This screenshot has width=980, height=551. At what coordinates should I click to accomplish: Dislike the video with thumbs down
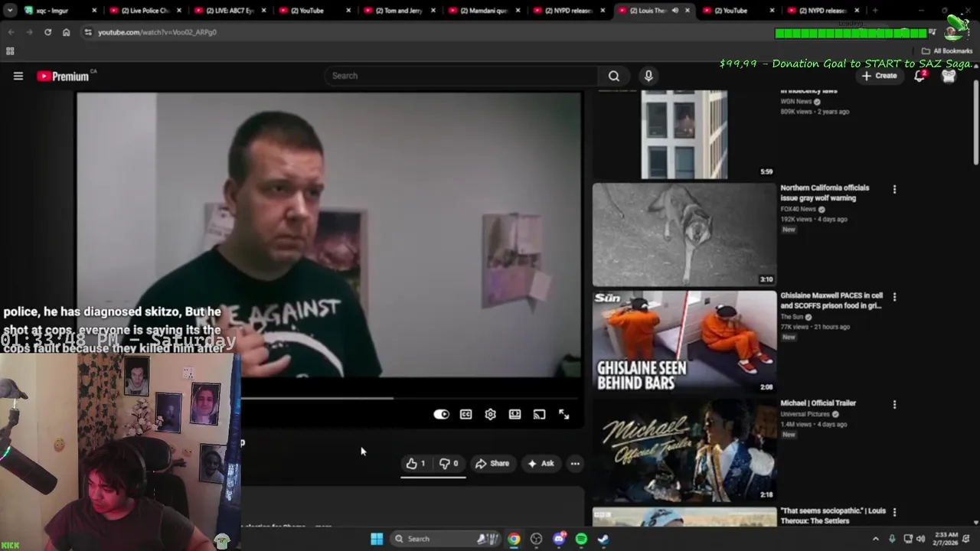coord(449,463)
